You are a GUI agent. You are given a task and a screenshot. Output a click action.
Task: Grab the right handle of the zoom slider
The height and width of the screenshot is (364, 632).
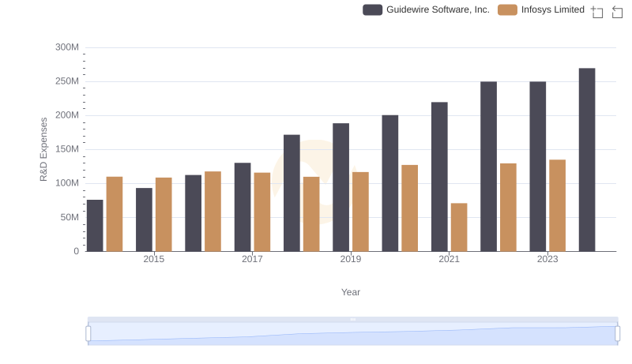pos(617,333)
